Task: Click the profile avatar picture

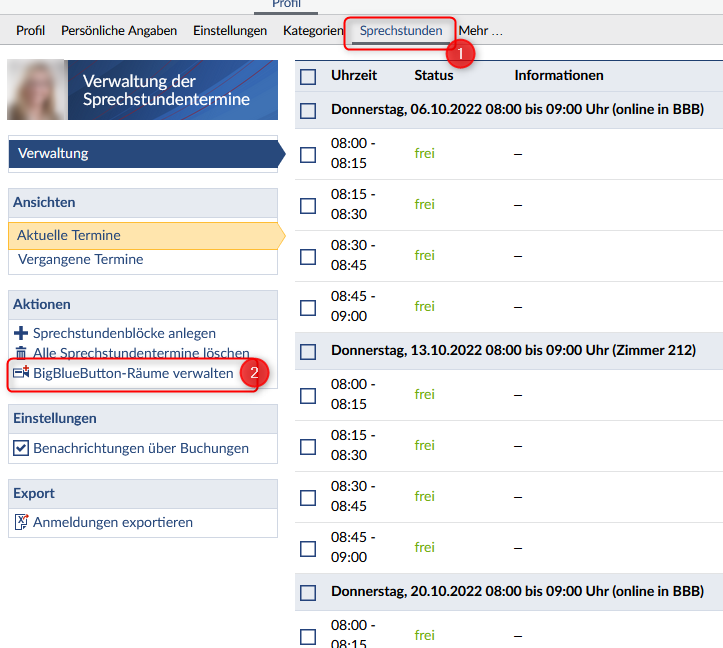Action: pyautogui.click(x=37, y=90)
